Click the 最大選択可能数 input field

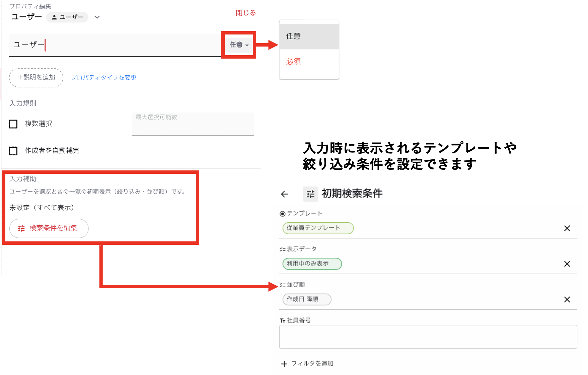point(193,124)
